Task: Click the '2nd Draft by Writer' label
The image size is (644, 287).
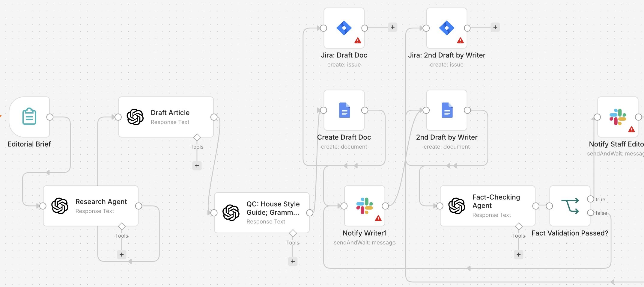Action: (447, 137)
